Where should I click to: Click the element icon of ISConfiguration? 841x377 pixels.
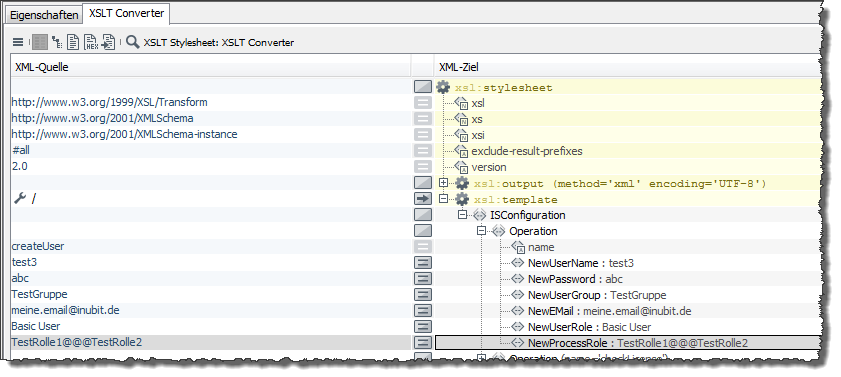point(480,215)
